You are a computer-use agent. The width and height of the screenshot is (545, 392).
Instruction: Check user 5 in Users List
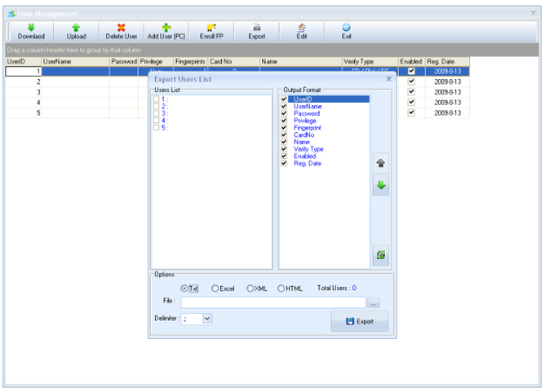tap(156, 128)
